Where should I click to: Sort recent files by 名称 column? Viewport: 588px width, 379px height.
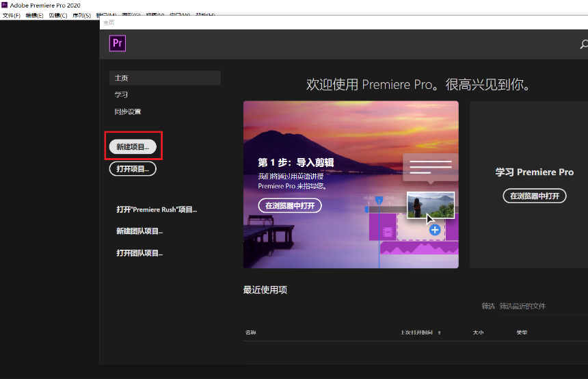click(x=251, y=332)
